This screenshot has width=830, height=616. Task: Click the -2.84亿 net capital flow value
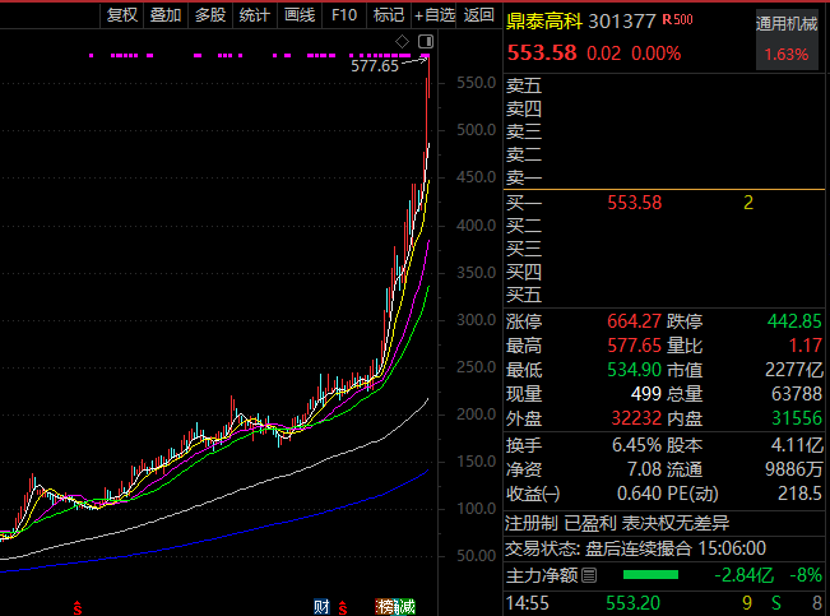pyautogui.click(x=744, y=575)
